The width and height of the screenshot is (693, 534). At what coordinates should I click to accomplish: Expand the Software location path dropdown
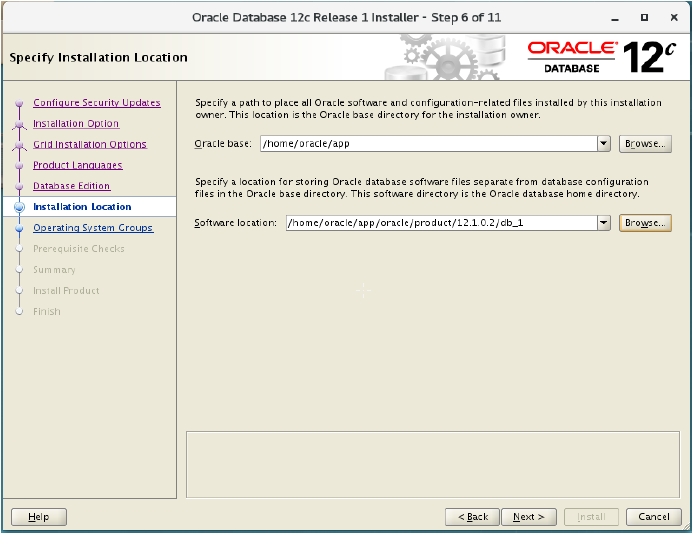tap(604, 223)
